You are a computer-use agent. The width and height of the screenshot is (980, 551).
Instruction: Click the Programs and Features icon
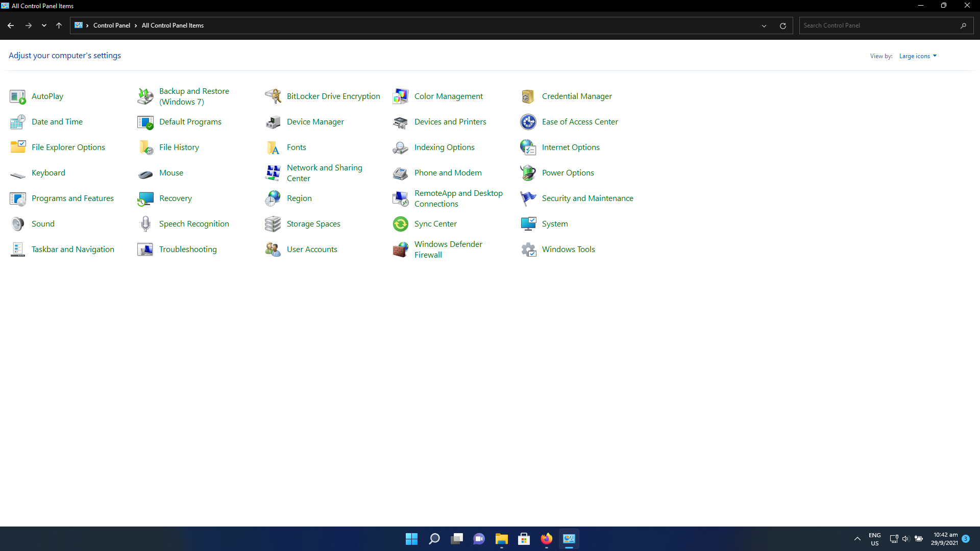[x=18, y=198]
